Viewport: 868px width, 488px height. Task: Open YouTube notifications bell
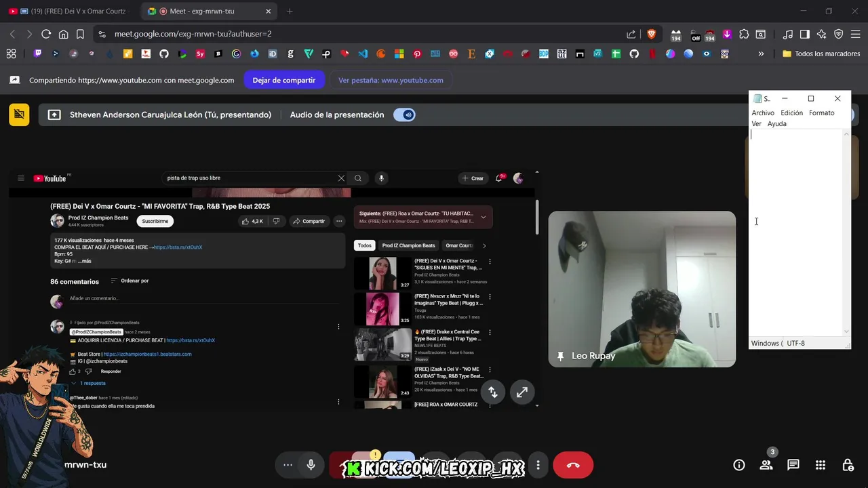pos(500,178)
